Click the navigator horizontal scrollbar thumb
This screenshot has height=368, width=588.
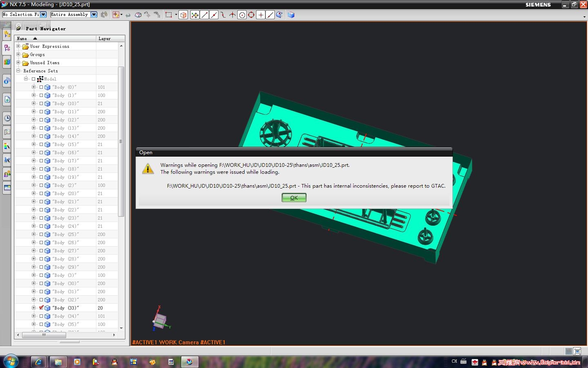click(x=44, y=335)
